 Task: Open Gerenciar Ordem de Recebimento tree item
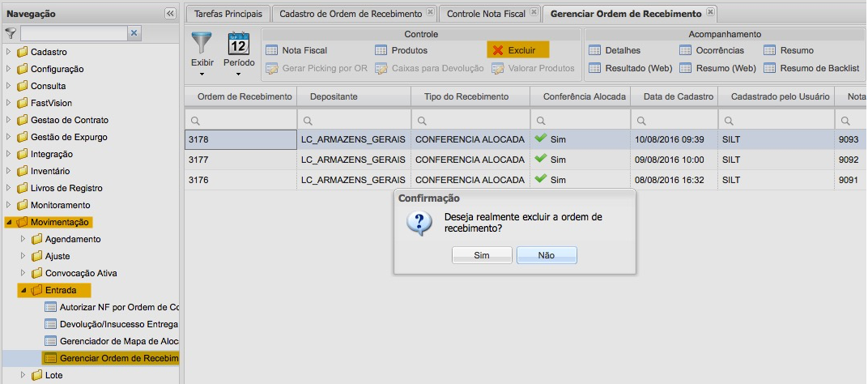(111, 359)
